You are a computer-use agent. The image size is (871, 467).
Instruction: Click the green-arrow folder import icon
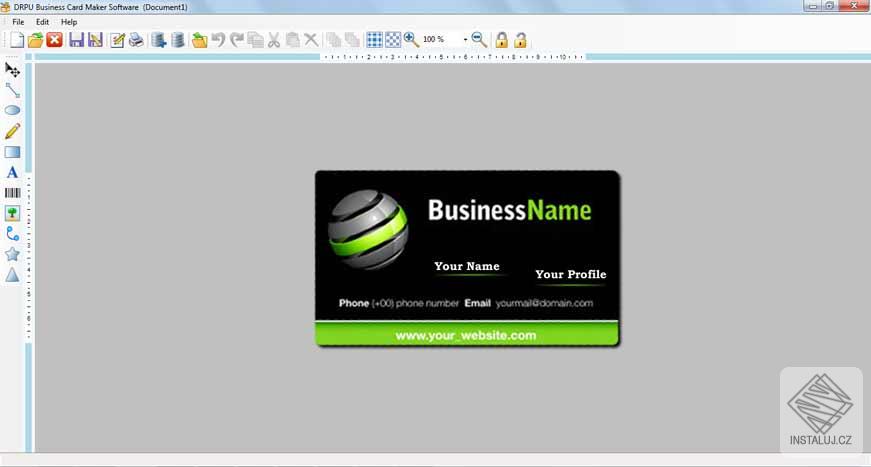tap(199, 40)
